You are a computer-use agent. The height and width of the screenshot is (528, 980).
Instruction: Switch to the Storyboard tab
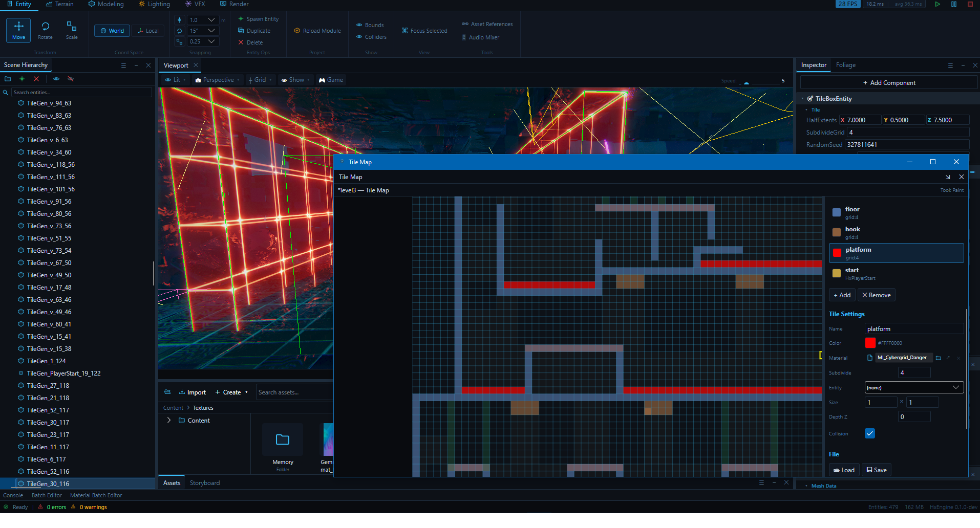[205, 483]
